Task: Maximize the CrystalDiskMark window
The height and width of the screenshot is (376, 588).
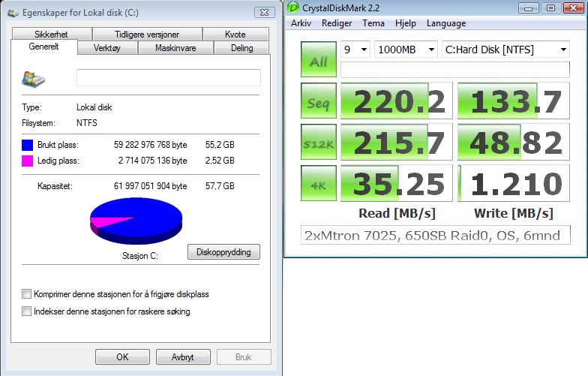Action: (550, 8)
